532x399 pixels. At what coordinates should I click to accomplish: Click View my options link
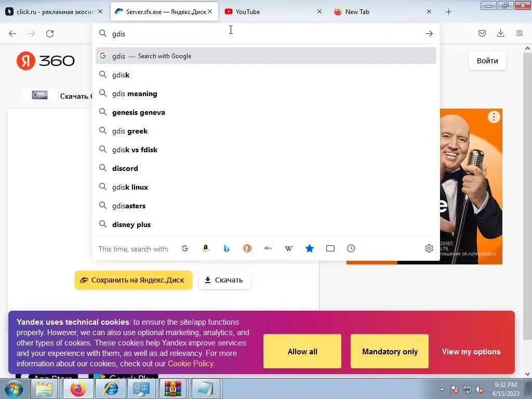click(x=471, y=352)
